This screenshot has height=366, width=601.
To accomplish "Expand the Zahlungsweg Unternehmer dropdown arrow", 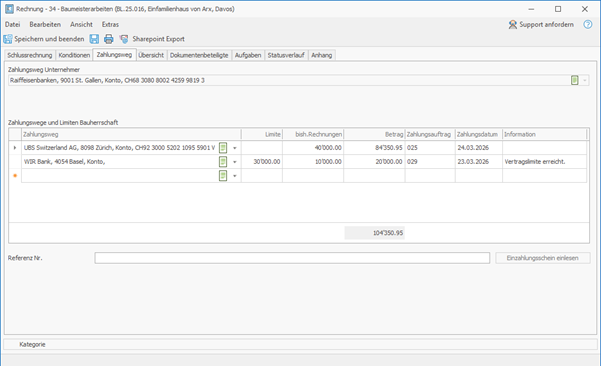I will click(x=585, y=80).
